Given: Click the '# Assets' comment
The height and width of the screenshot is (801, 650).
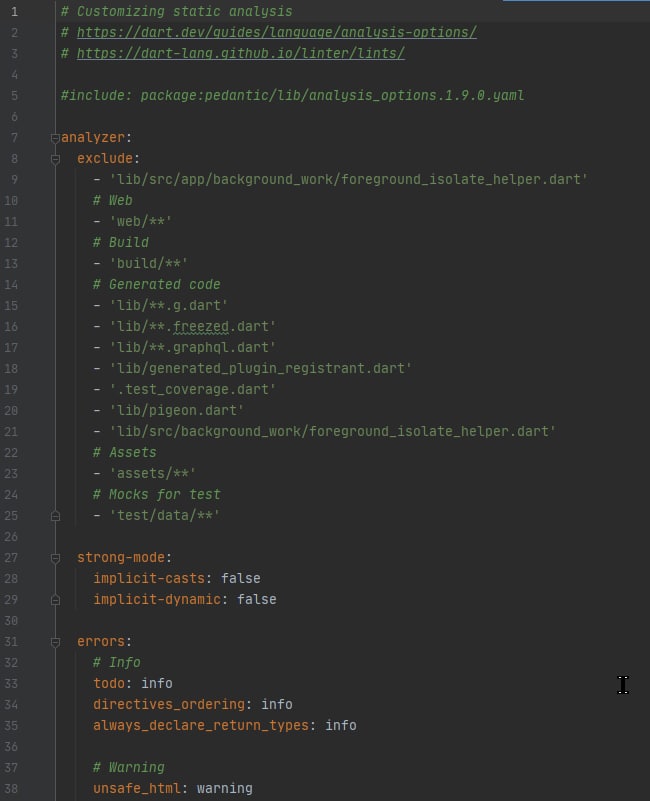Looking at the screenshot, I should coord(125,453).
